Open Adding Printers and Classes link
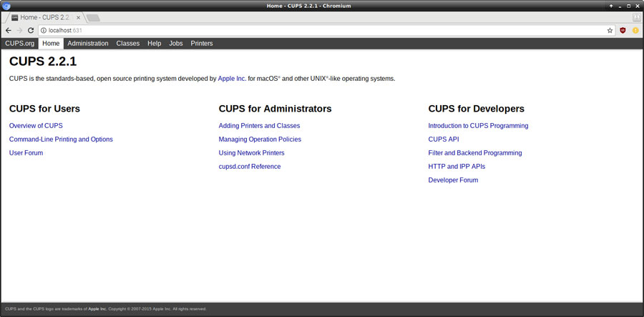Image resolution: width=644 pixels, height=317 pixels. coord(259,126)
